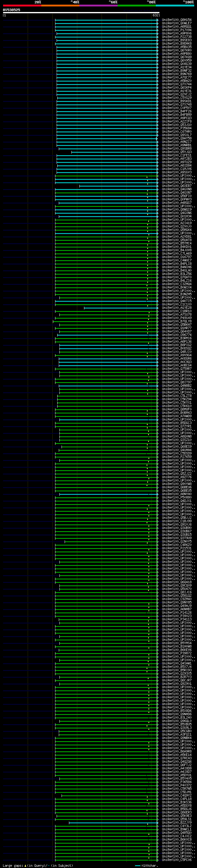Choose subject UniRef100_Q7RCA3
The width and height of the screenshot is (197, 868).
(x=177, y=758)
